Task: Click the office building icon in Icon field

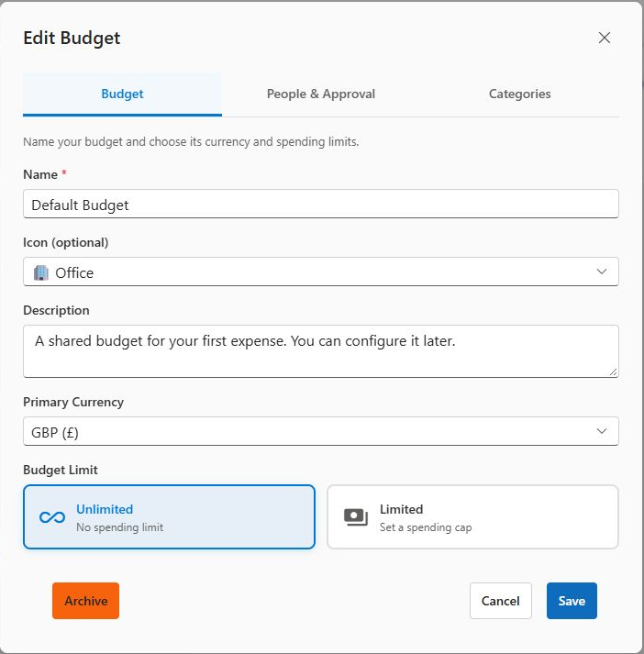Action: coord(41,272)
